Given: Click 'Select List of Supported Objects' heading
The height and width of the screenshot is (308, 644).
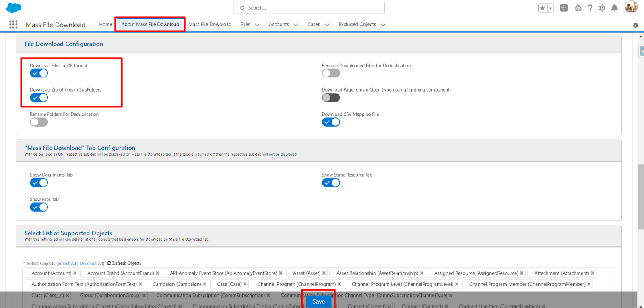Looking at the screenshot, I should (x=68, y=233).
